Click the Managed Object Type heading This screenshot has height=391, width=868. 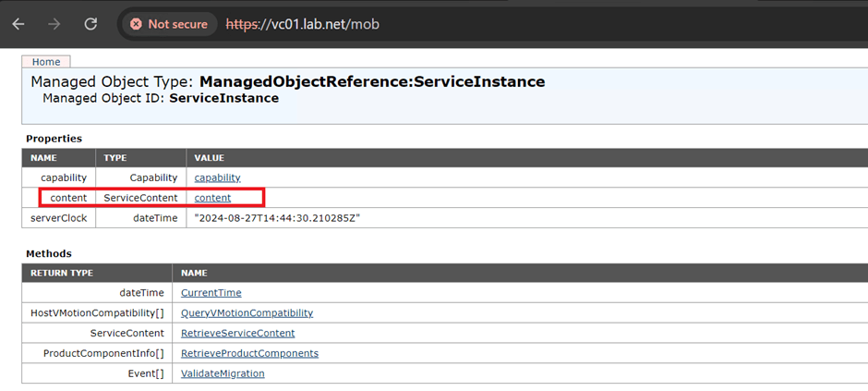tap(287, 82)
